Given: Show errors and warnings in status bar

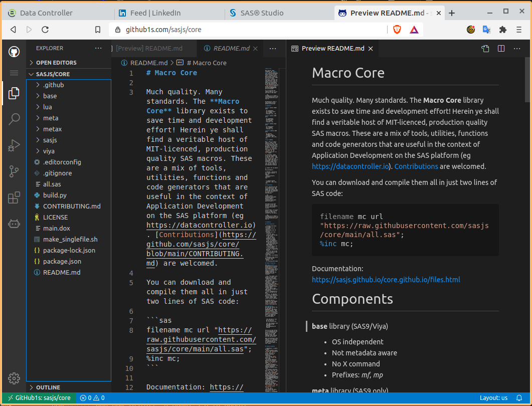Looking at the screenshot, I should [92, 398].
